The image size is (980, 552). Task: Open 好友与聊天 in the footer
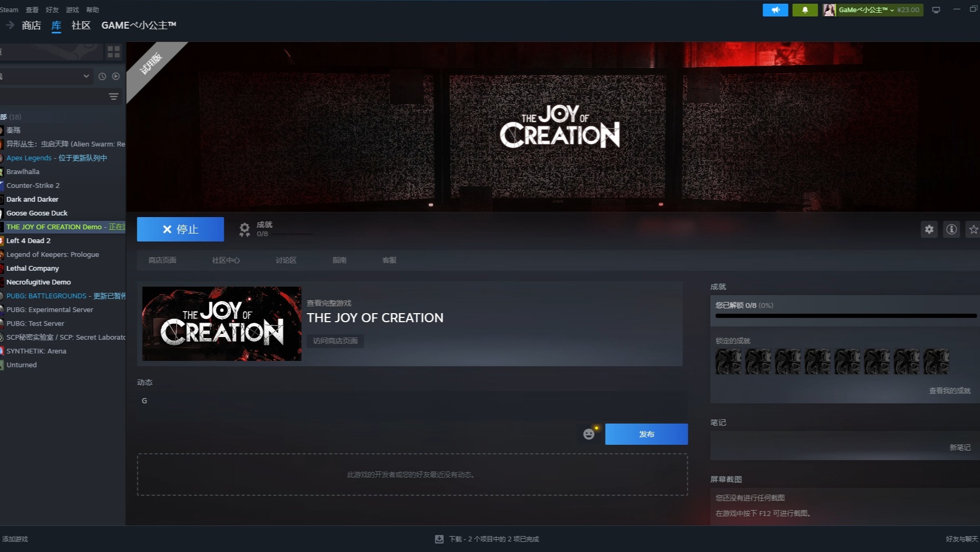961,539
